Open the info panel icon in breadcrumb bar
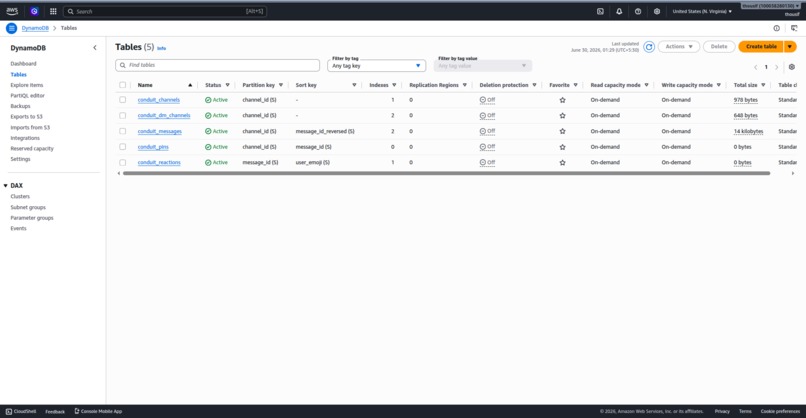The height and width of the screenshot is (418, 806). [x=777, y=28]
